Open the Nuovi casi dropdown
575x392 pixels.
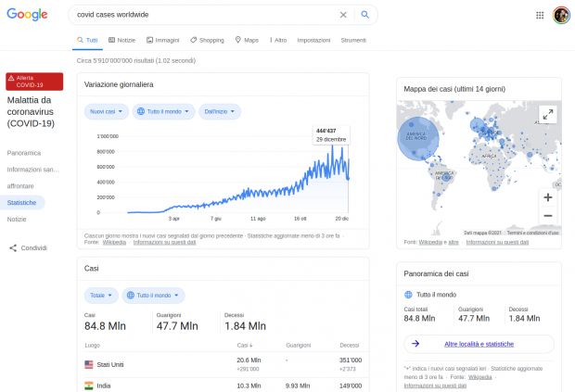tap(107, 111)
